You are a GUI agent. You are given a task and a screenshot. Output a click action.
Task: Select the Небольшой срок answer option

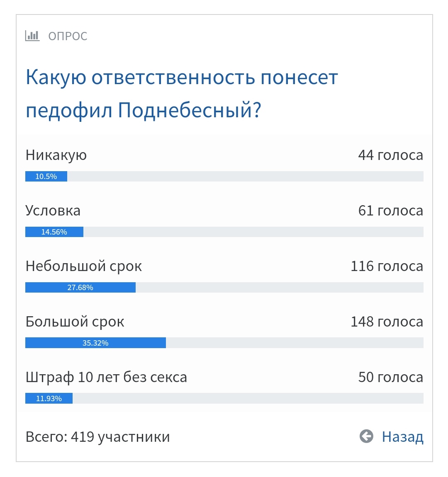(83, 266)
